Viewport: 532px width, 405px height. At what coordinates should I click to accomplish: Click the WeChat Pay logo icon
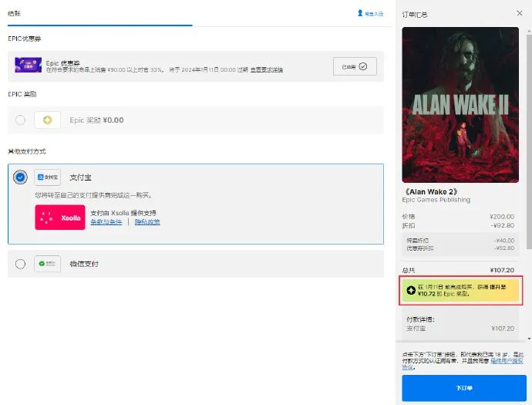48,264
